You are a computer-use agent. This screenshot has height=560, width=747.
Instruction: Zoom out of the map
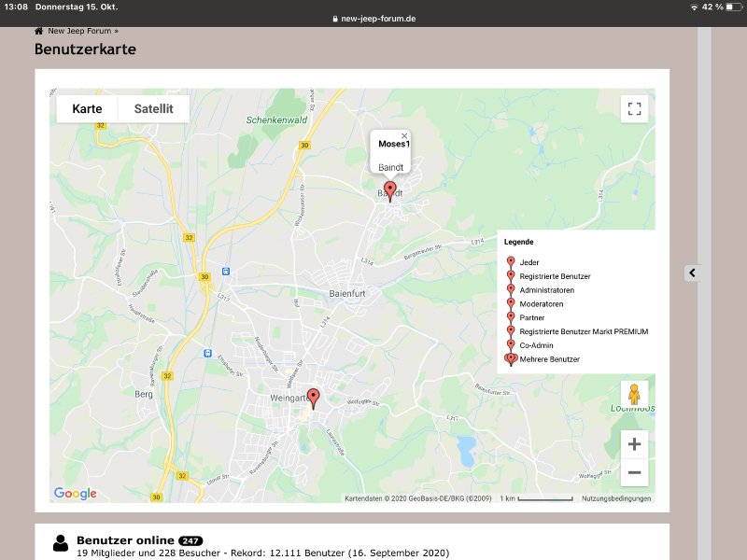pos(634,473)
